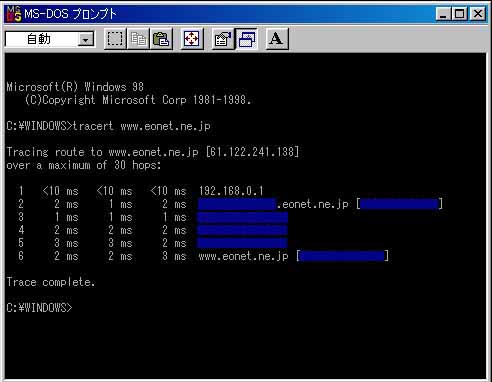
Task: Open the font size dropdown arrow
Action: [x=86, y=40]
